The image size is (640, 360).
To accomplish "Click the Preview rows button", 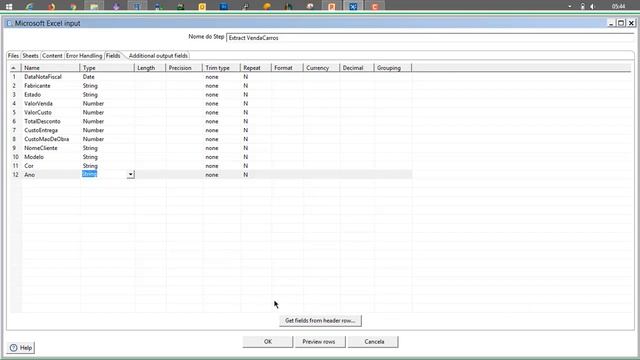I will coord(319,342).
